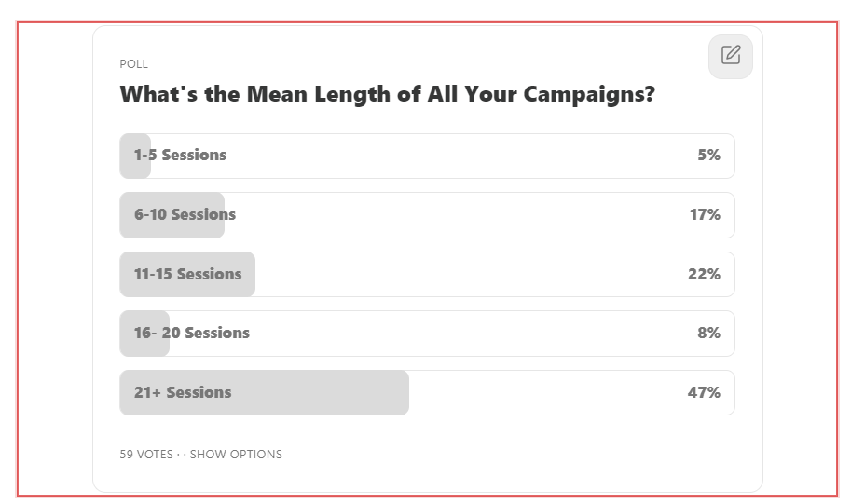
Task: Open the poll edit pencil icon
Action: pos(731,55)
